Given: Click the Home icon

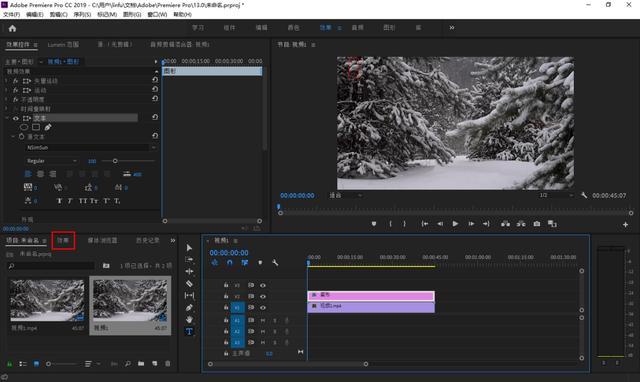Looking at the screenshot, I should (x=12, y=28).
